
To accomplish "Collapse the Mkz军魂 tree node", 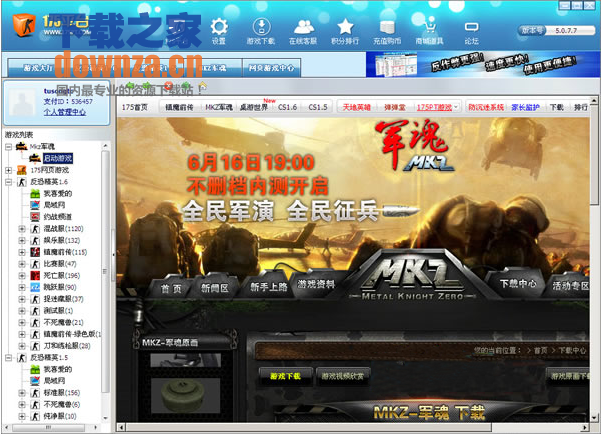I will (8, 146).
